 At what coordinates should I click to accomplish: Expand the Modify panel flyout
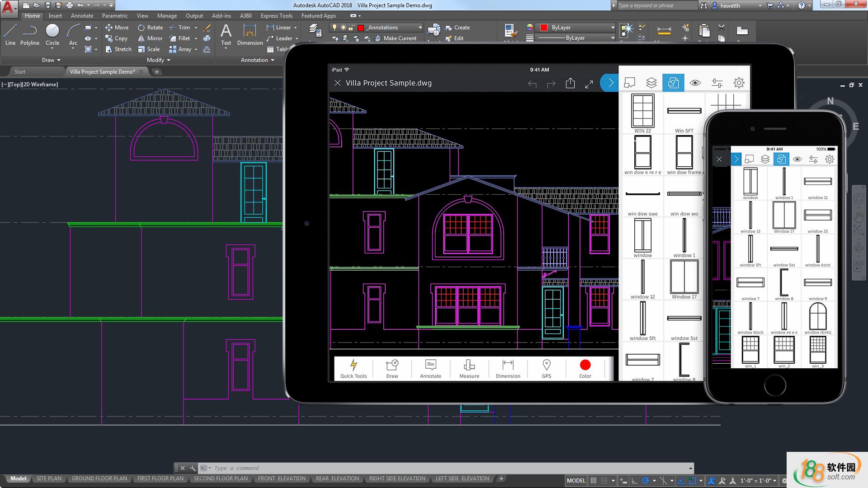click(158, 60)
